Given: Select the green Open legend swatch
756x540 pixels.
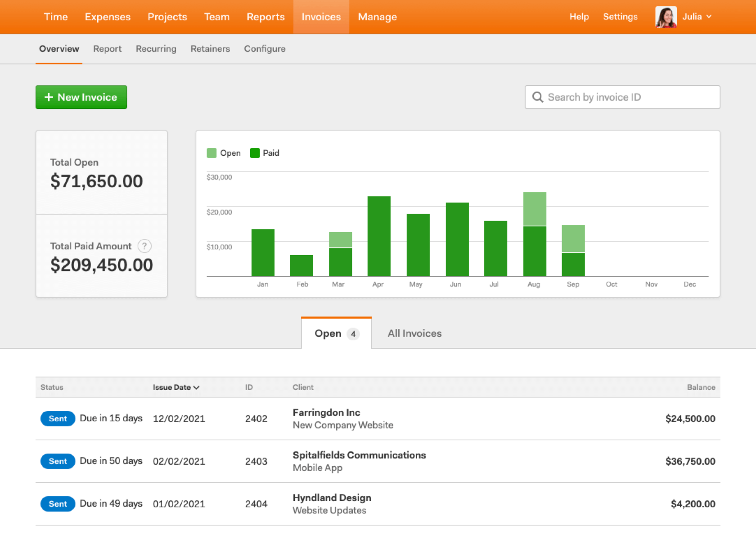Looking at the screenshot, I should click(211, 153).
